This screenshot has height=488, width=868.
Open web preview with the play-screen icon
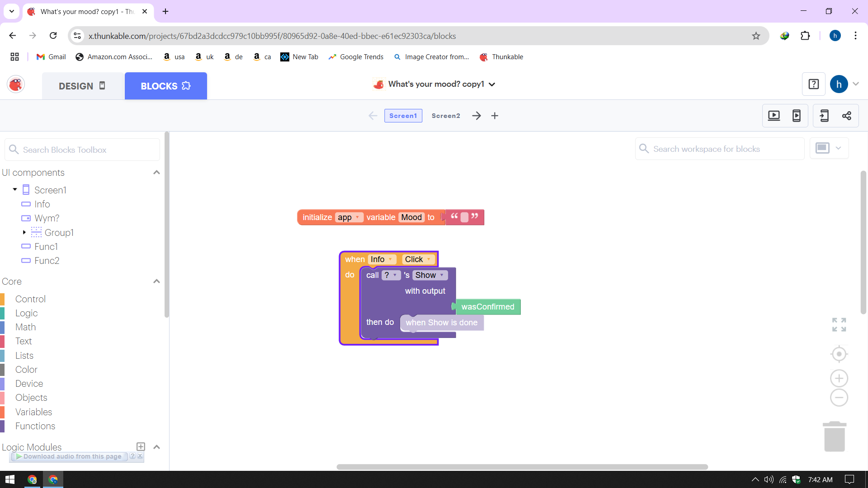tap(774, 116)
